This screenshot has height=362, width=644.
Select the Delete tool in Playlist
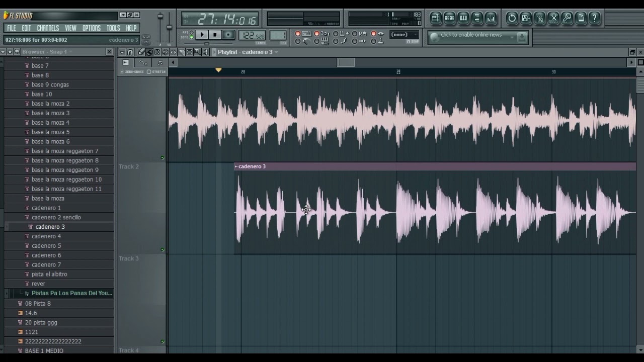(157, 52)
